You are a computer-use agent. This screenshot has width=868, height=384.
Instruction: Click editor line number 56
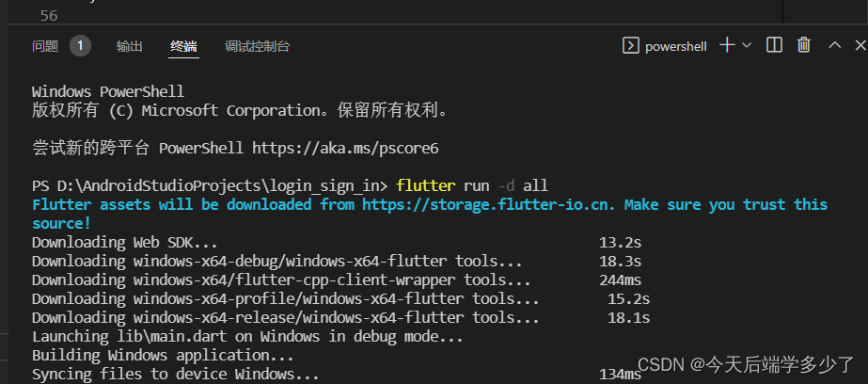click(49, 15)
